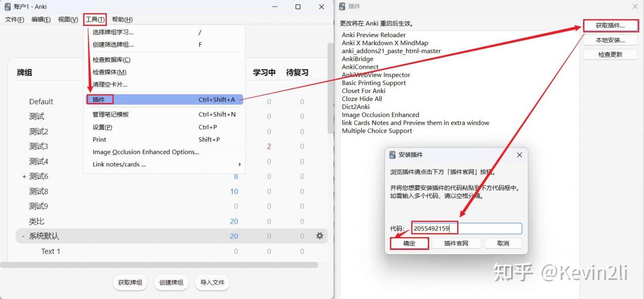The height and width of the screenshot is (299, 644).
Task: Click the 插件 window title bar icon
Action: [342, 6]
